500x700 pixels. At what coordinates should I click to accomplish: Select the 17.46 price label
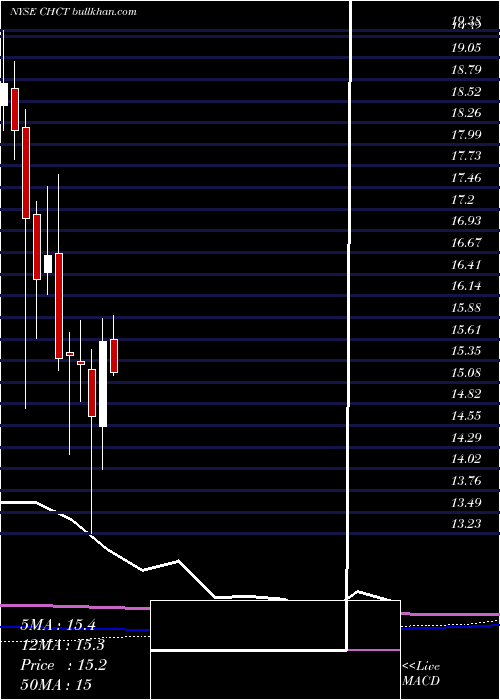[466, 178]
